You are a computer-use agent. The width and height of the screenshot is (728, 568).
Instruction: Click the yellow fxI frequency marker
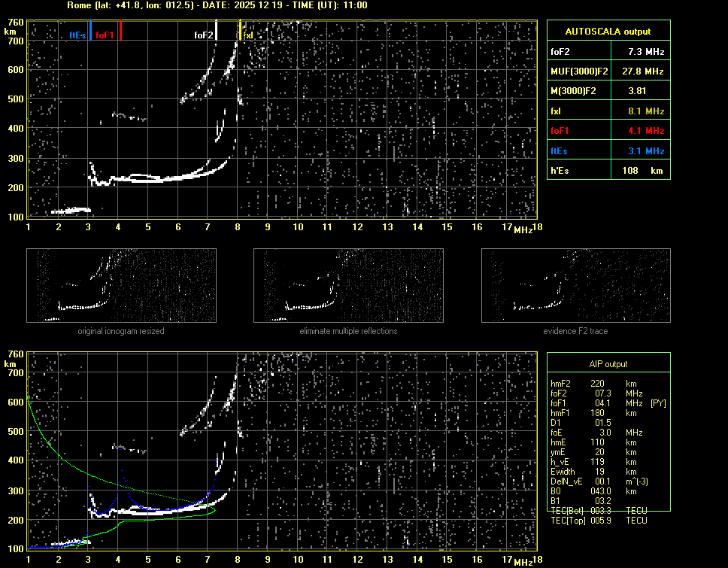click(x=240, y=32)
